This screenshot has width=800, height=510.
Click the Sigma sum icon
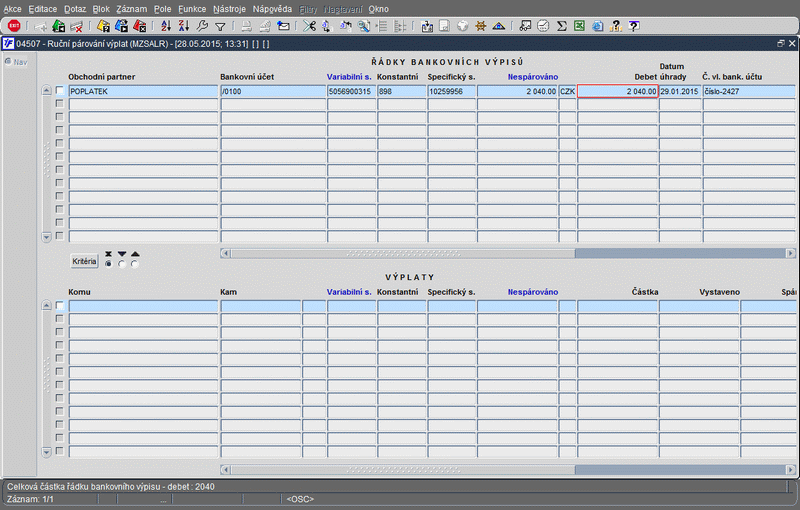tap(562, 26)
